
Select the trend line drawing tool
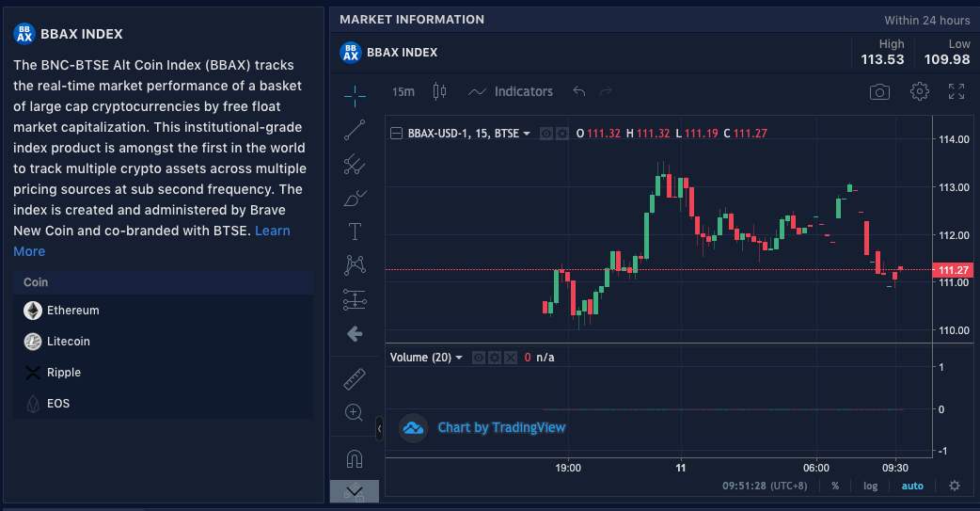click(355, 130)
